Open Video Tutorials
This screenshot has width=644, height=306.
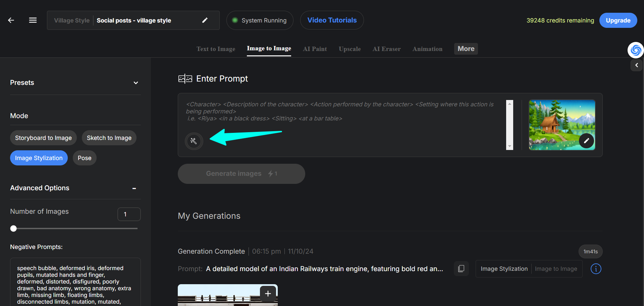pos(332,20)
